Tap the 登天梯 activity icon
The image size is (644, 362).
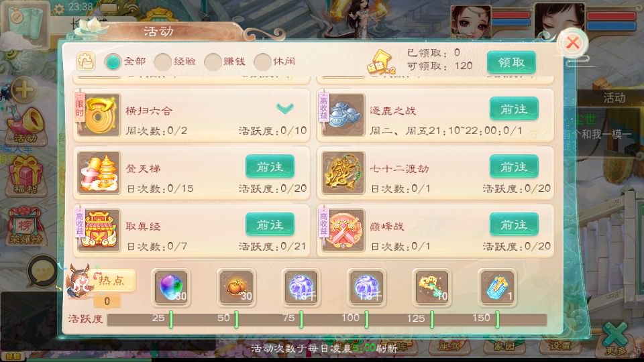99,172
